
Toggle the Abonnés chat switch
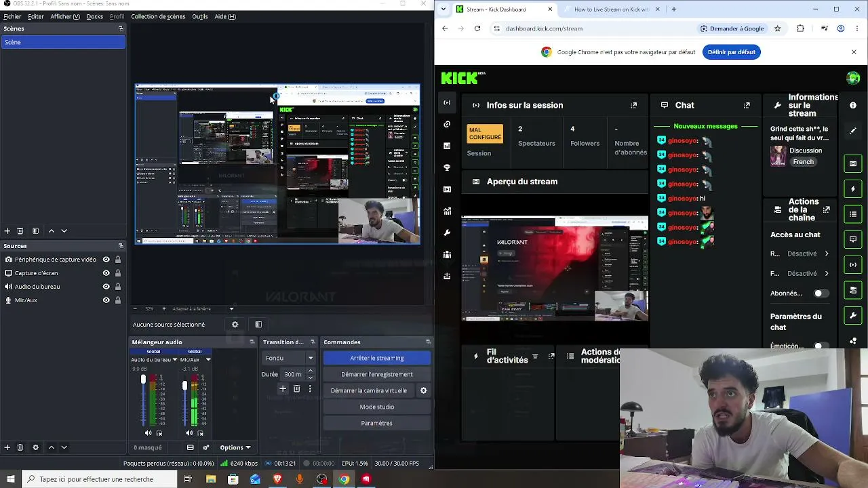coord(821,293)
